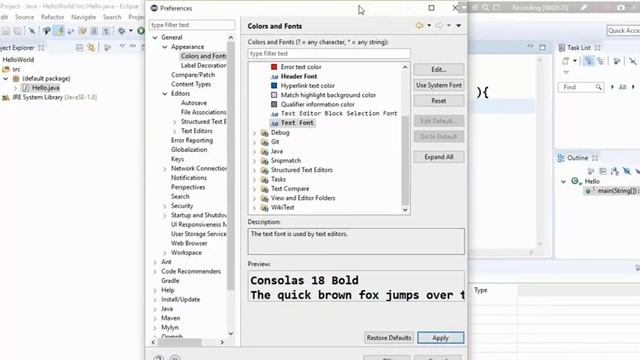Expand the WikiText category
Image resolution: width=640 pixels, height=360 pixels.
click(254, 208)
